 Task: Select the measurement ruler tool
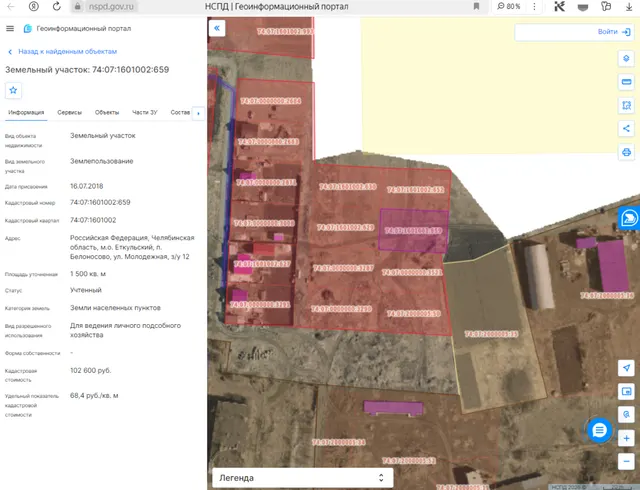(x=626, y=82)
